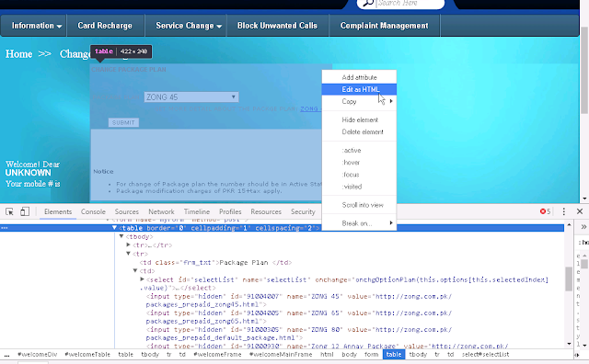This screenshot has width=589, height=364.
Task: Expand the collapsed first tr node
Action: 129,245
